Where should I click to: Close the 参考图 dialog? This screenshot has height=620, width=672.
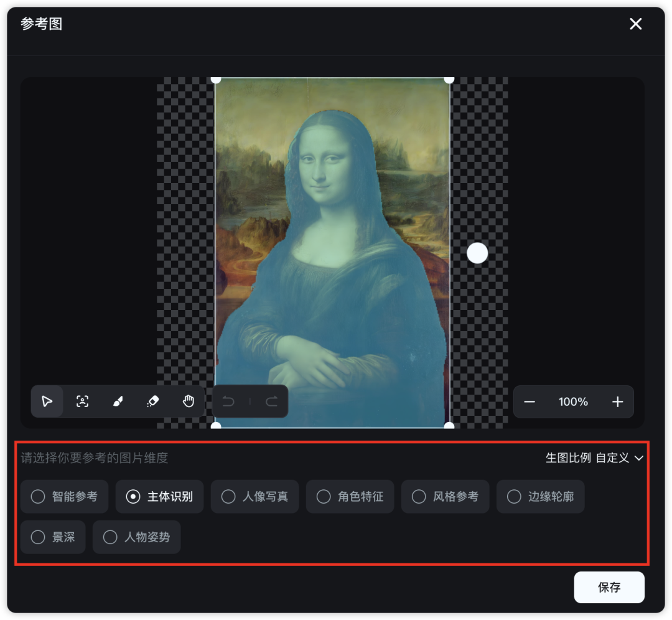point(635,24)
